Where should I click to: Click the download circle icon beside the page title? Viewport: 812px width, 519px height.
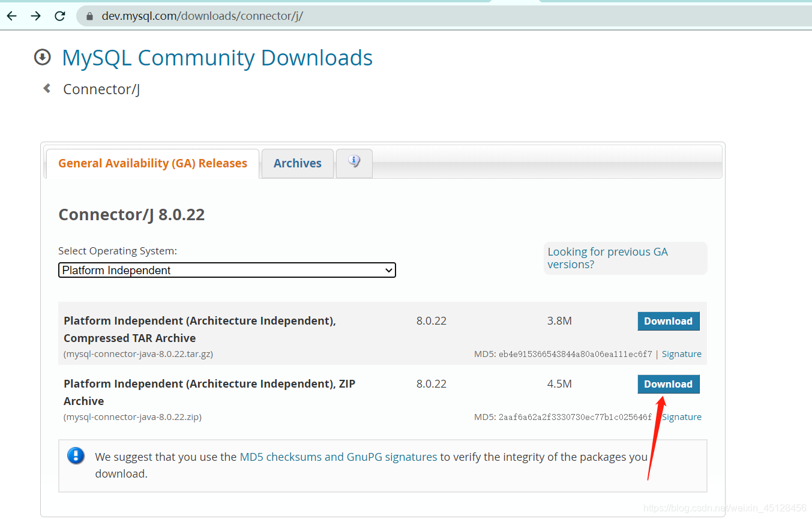pos(43,57)
